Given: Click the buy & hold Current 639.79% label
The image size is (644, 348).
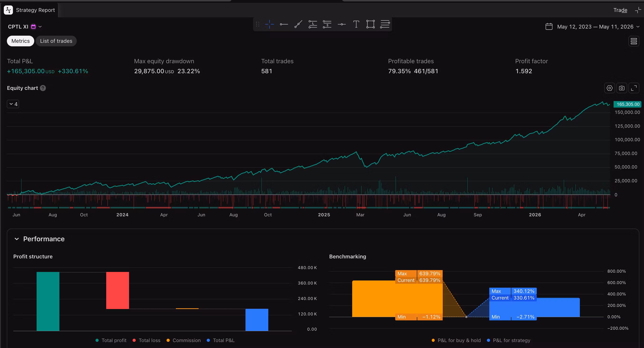Looking at the screenshot, I should point(419,280).
